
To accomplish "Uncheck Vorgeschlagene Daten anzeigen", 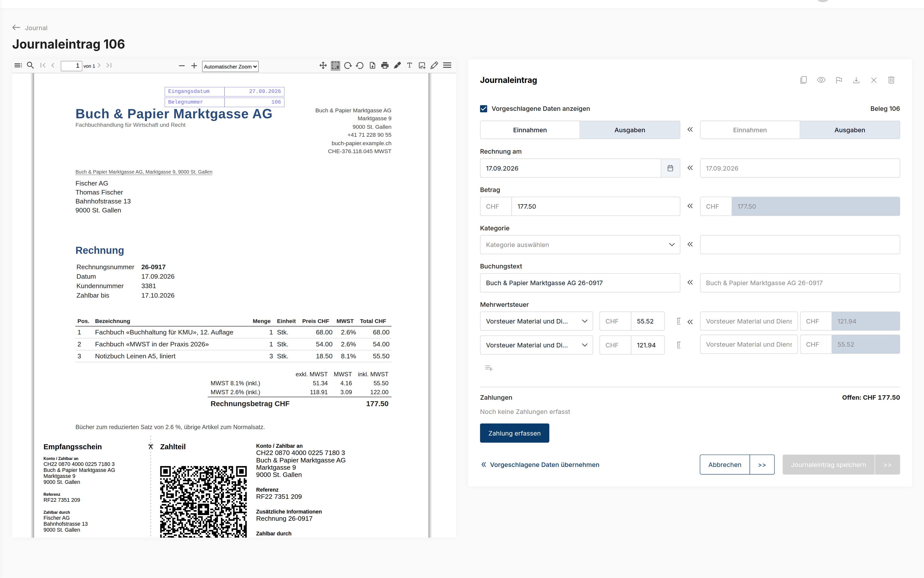I will 484,109.
